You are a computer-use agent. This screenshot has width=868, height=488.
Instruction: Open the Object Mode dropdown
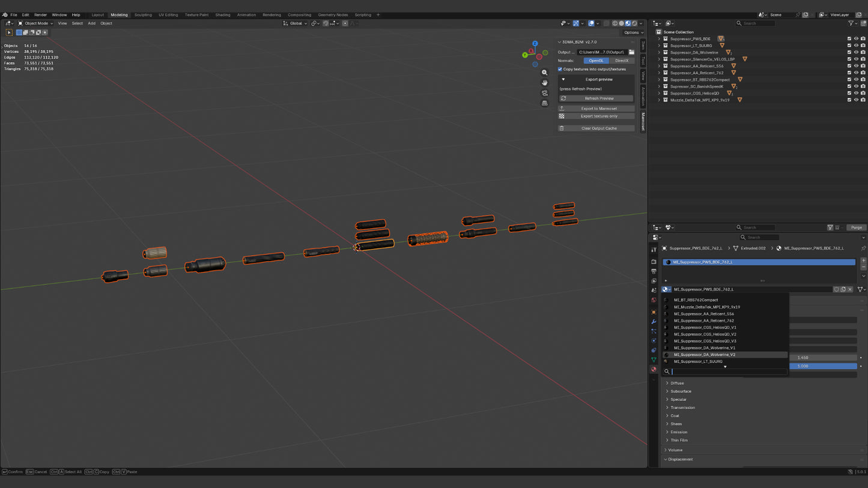[35, 23]
